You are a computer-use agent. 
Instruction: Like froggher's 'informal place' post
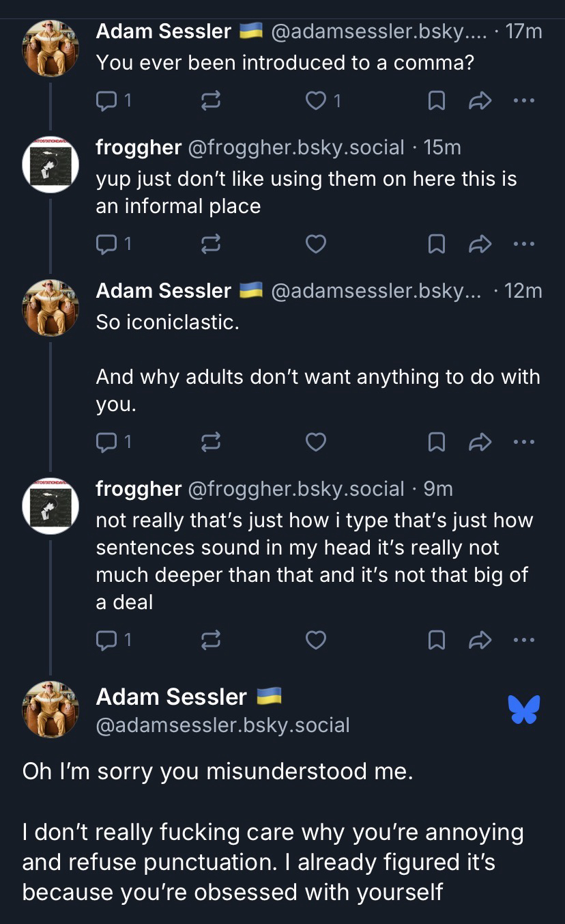point(315,244)
